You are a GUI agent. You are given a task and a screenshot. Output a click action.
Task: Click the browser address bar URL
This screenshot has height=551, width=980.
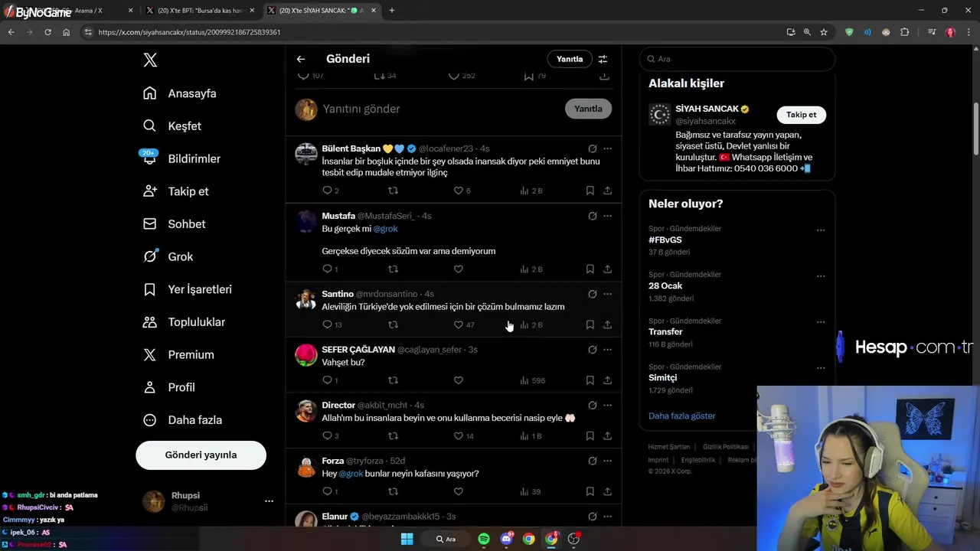[189, 32]
